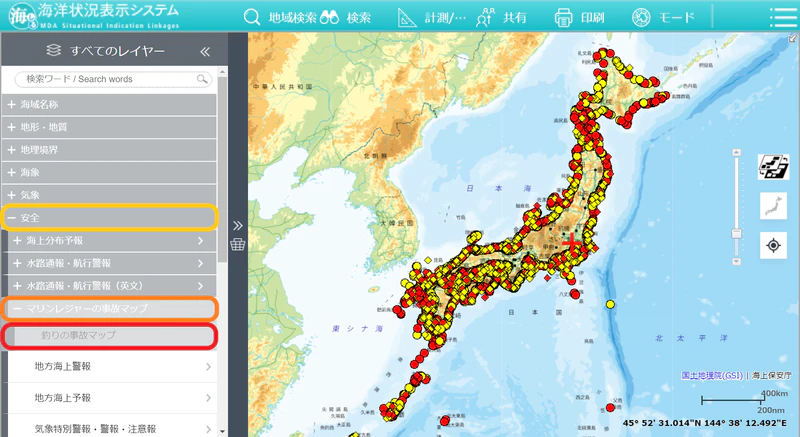The image size is (800, 437).
Task: Open the 印刷 print tool
Action: pyautogui.click(x=579, y=17)
